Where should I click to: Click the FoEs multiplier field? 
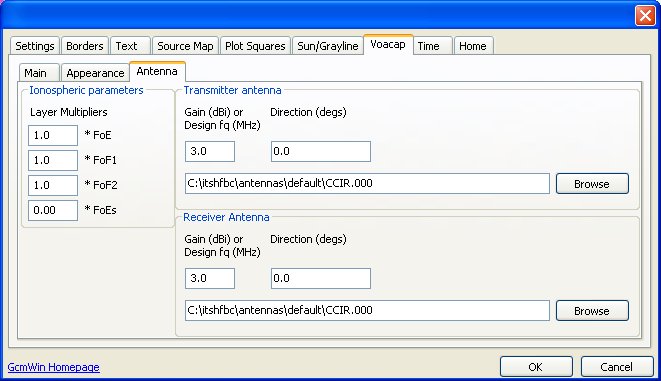coord(53,210)
